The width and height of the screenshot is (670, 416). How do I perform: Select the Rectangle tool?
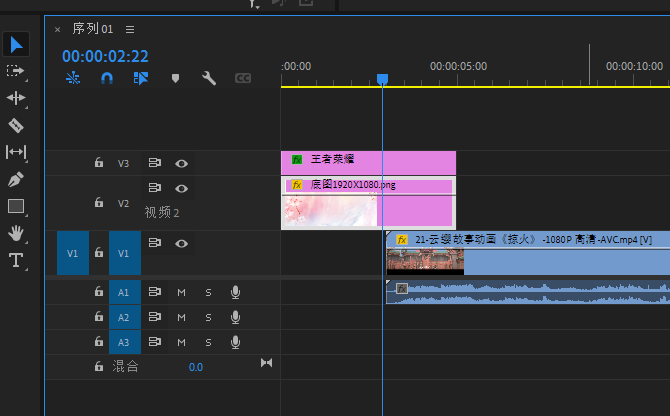[x=16, y=206]
